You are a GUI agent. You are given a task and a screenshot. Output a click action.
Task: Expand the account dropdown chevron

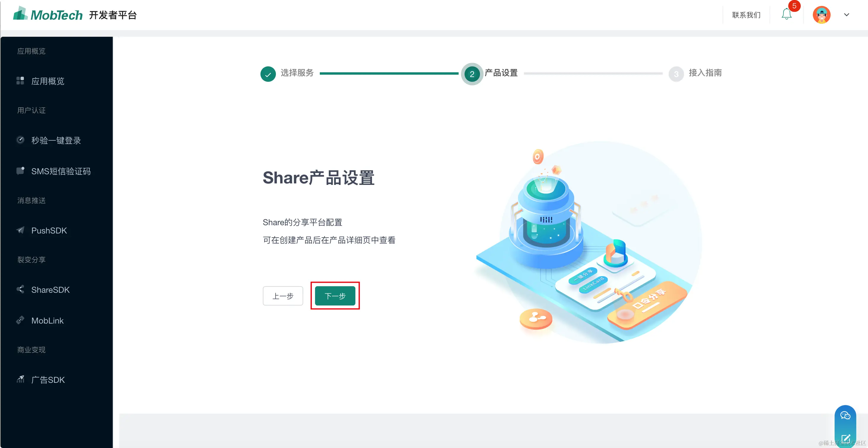pos(846,15)
